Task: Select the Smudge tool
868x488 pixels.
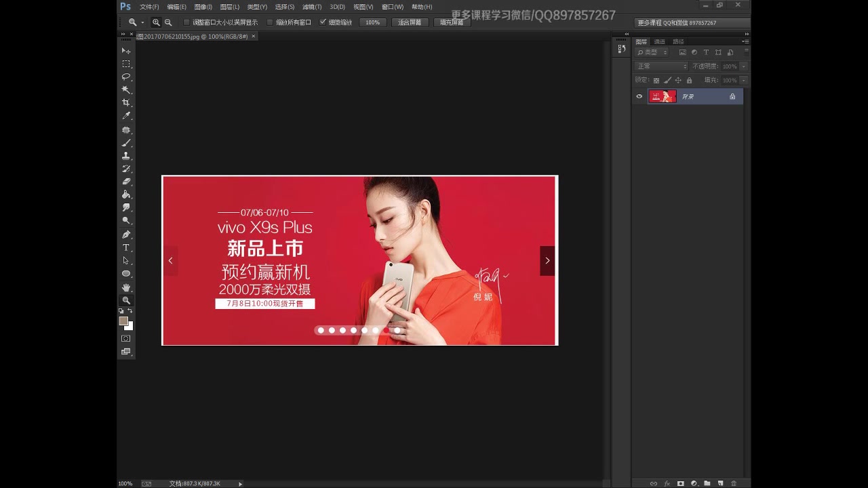Action: [x=126, y=207]
